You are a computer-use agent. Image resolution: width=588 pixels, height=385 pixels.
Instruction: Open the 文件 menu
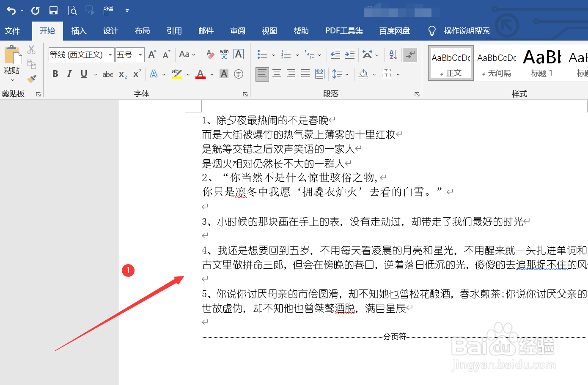[x=13, y=31]
